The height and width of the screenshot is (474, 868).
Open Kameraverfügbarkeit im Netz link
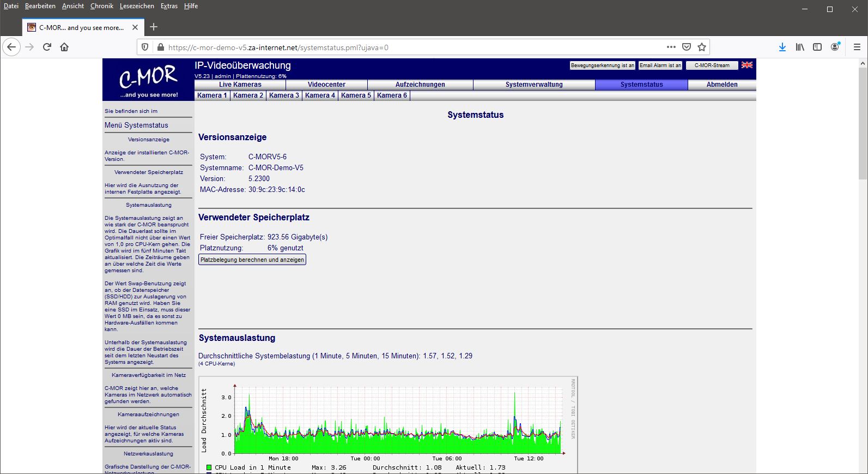[x=149, y=375]
